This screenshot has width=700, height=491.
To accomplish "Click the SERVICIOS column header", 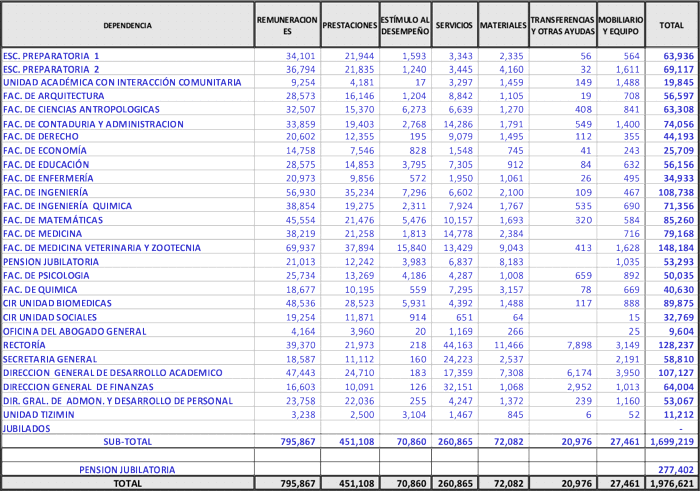I will point(454,25).
